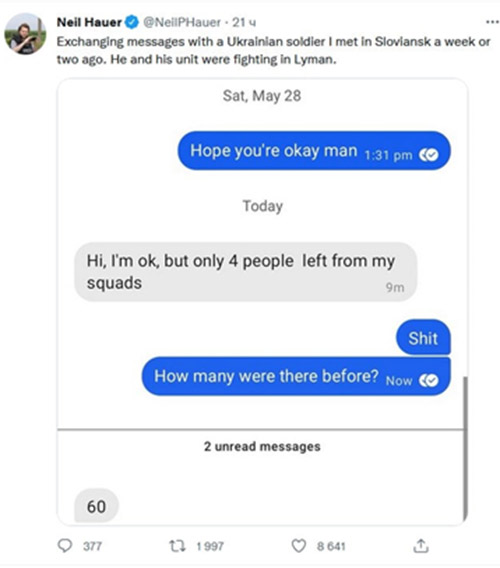Click read receipt icon on 'Hope you're okay man'
This screenshot has width=500, height=568.
pyautogui.click(x=429, y=155)
